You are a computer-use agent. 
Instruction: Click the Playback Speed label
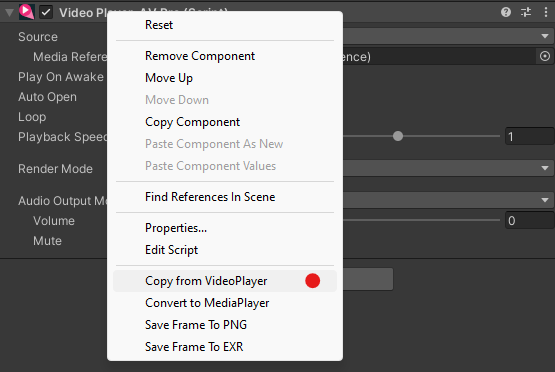(63, 137)
